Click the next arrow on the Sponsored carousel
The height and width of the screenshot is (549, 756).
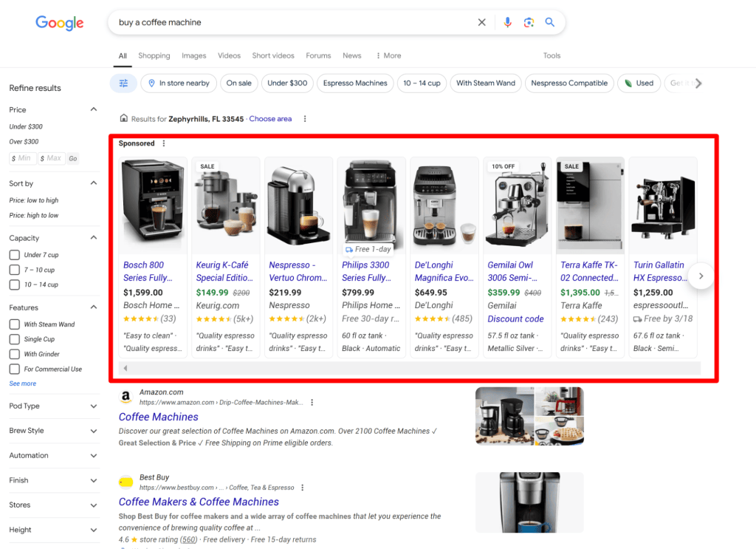coord(701,276)
